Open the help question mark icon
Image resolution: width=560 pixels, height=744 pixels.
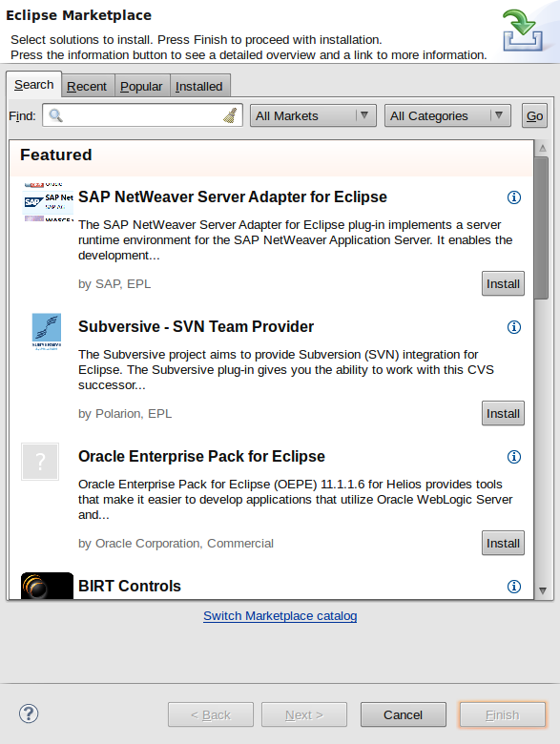[29, 713]
